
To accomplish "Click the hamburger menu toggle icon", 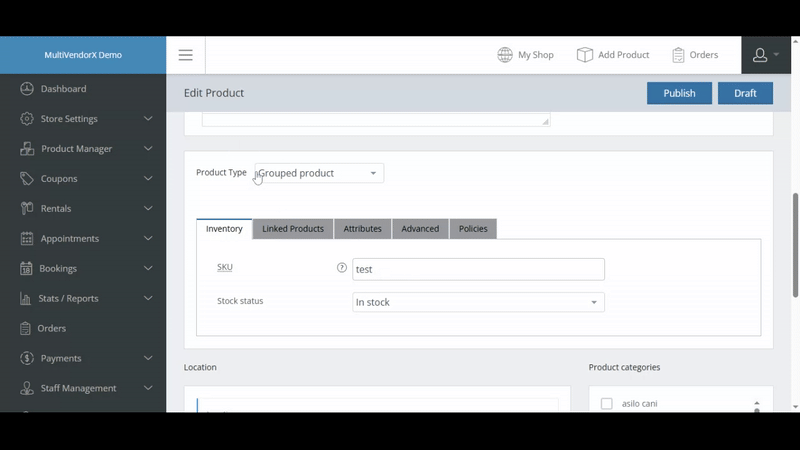I will (x=185, y=55).
